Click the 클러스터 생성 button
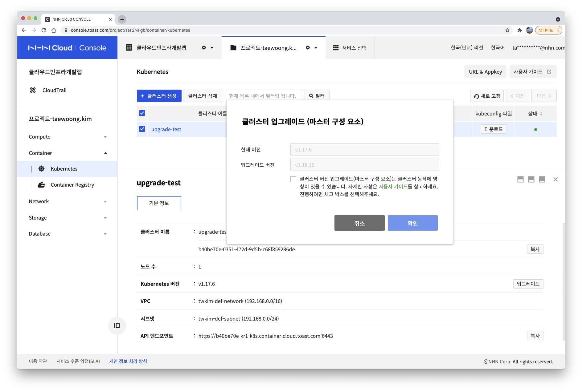 (159, 96)
